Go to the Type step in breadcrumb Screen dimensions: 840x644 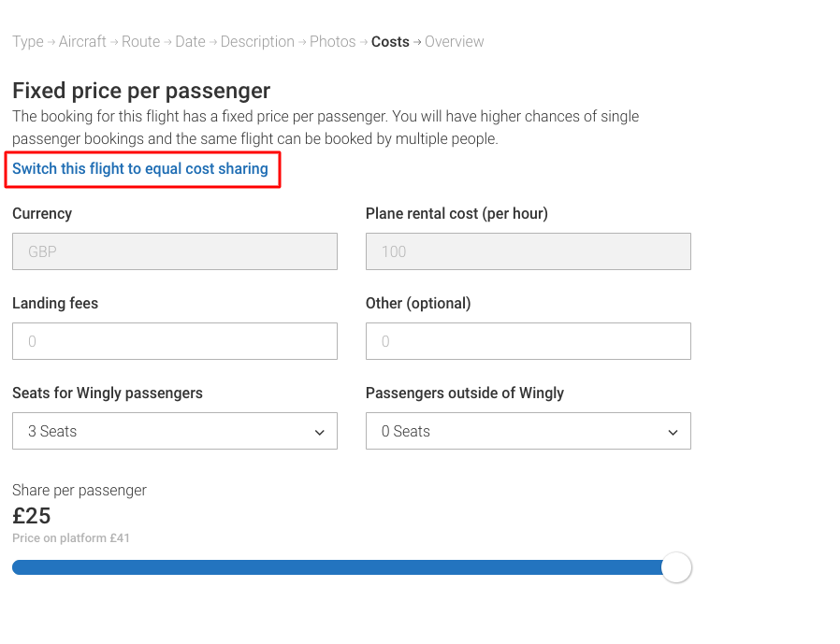28,42
